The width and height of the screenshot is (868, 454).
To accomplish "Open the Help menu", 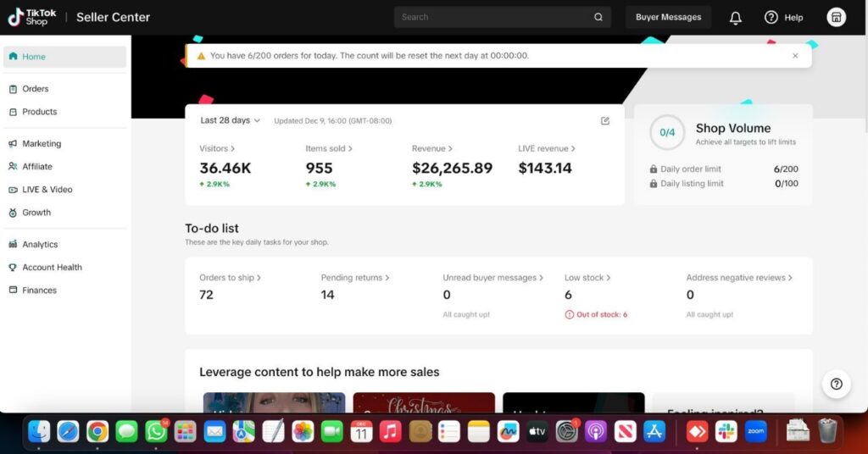I will pos(783,17).
